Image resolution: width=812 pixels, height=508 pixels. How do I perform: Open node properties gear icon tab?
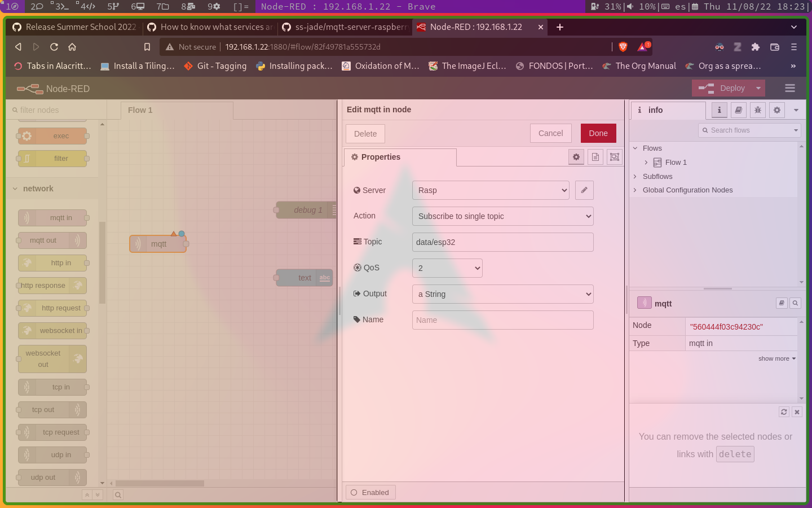coord(576,157)
